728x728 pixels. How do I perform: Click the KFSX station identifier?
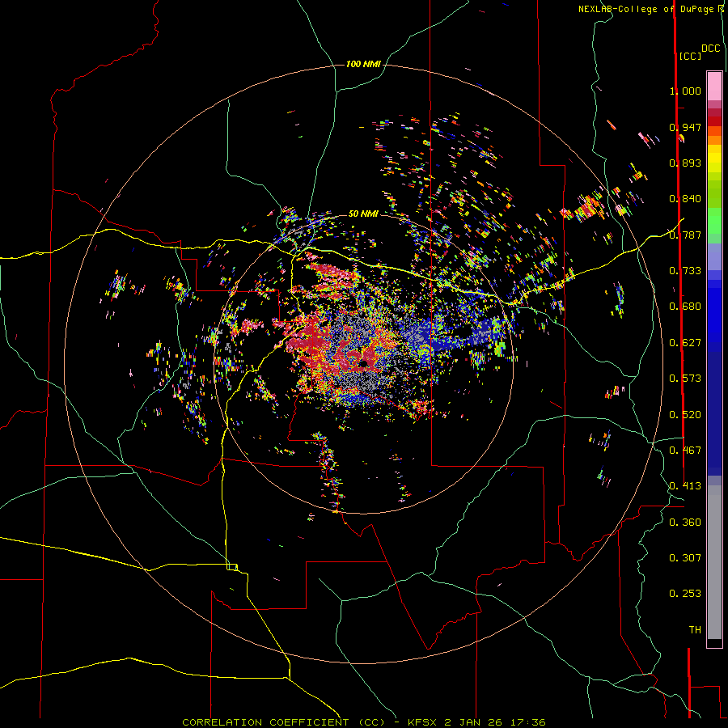point(422,722)
